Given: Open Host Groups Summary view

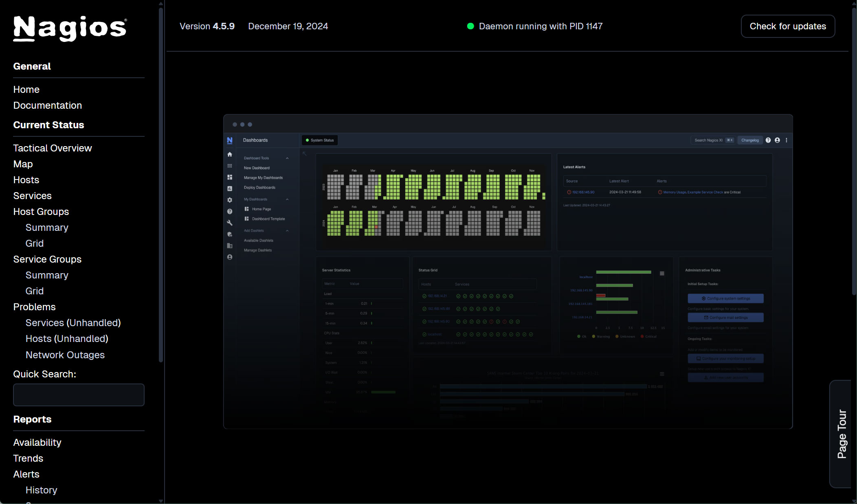Looking at the screenshot, I should [47, 228].
